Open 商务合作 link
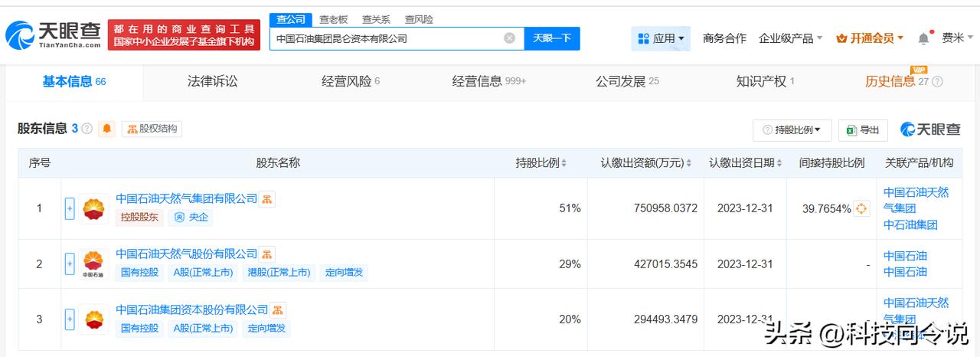Screen dimensions: 980x357 tap(724, 38)
